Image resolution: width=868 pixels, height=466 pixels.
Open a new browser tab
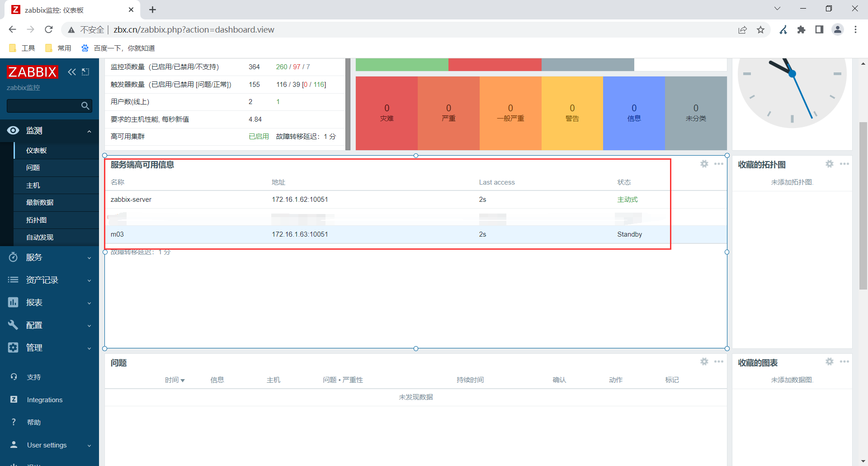pyautogui.click(x=153, y=10)
